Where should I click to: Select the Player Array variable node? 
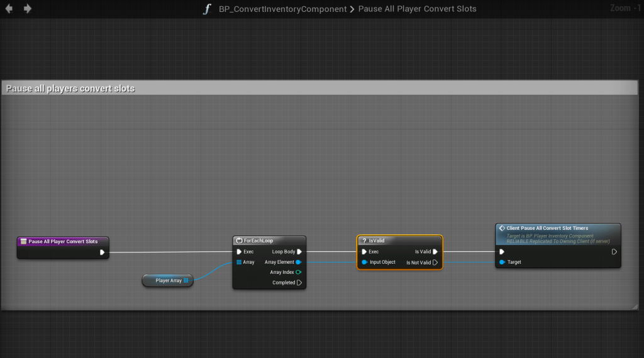[167, 281]
